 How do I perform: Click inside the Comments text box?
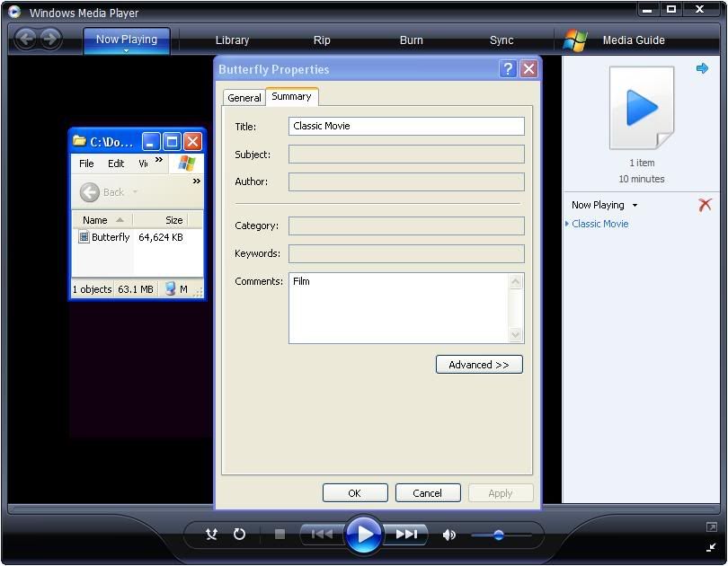point(399,308)
